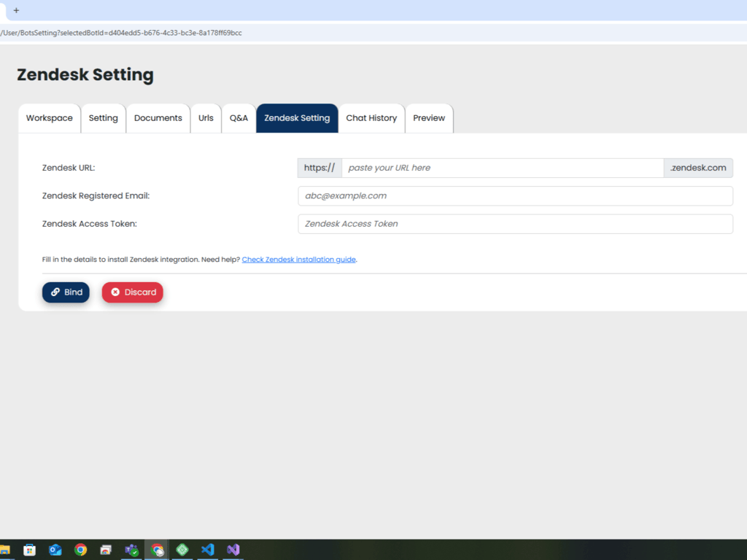Open Google Chrome from the taskbar

pos(81,550)
